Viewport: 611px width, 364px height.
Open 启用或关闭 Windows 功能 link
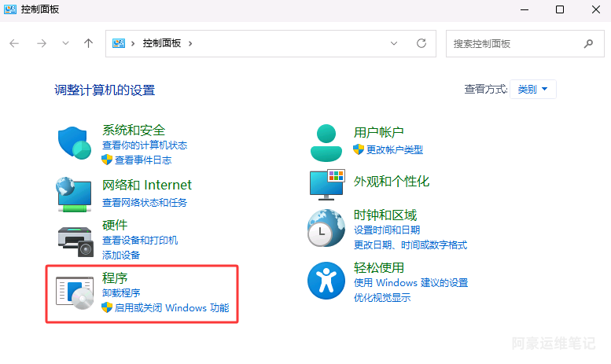point(171,307)
